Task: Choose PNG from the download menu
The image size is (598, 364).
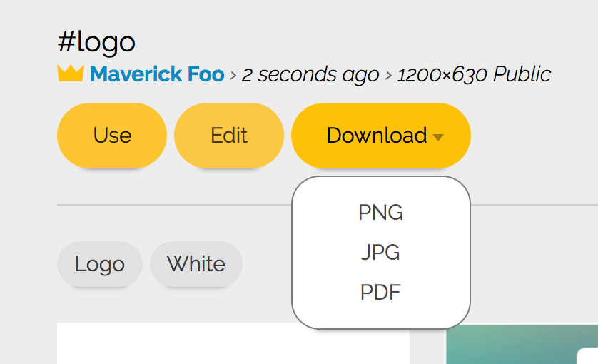Action: pos(380,213)
